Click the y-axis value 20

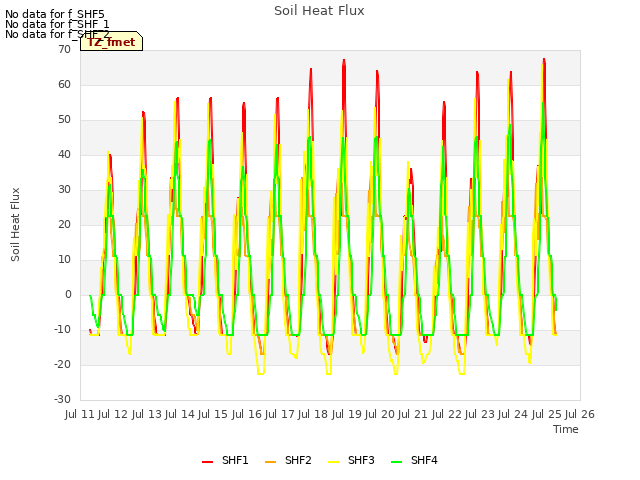coord(64,224)
